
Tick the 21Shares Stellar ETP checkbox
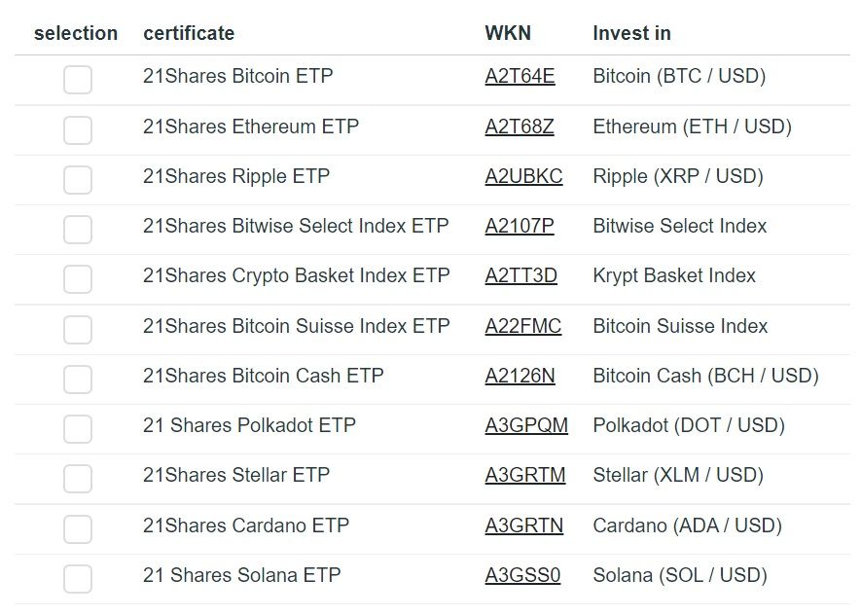tap(78, 478)
